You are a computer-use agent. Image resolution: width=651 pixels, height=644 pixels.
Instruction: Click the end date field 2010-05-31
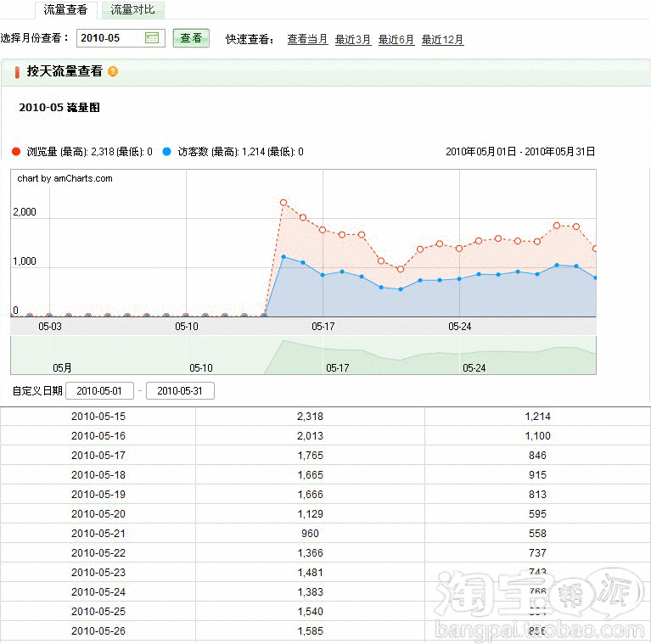pos(180,391)
